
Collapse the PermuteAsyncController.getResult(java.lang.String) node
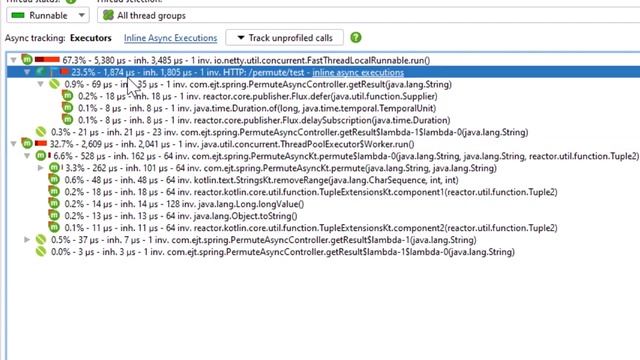coord(40,84)
